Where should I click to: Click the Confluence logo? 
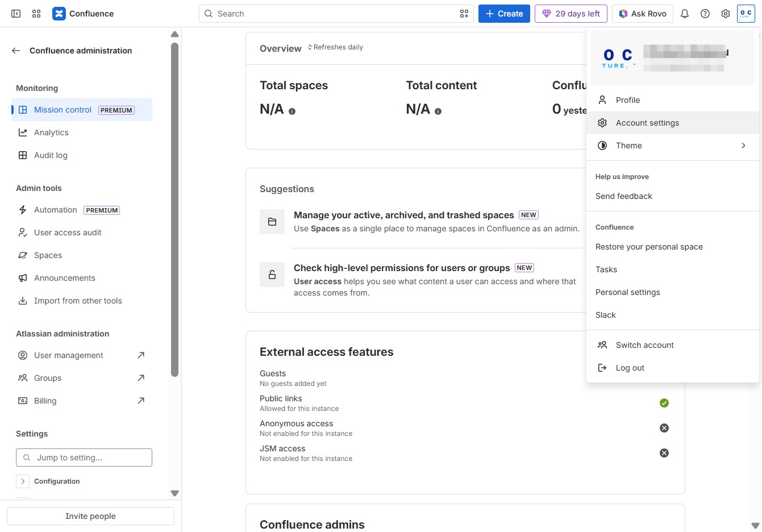point(83,14)
